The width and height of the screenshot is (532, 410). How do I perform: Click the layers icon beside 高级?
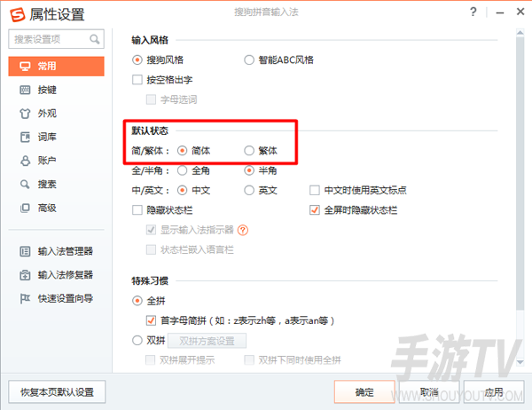point(25,208)
